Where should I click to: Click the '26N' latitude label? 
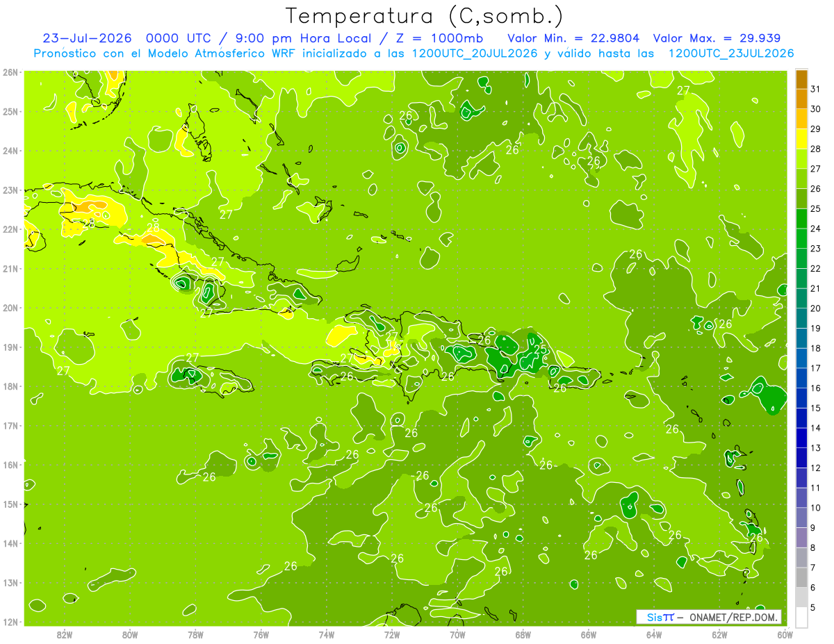(x=10, y=72)
